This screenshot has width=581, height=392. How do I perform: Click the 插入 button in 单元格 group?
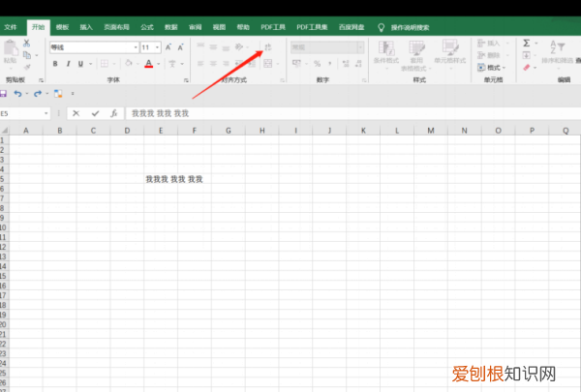pos(491,43)
